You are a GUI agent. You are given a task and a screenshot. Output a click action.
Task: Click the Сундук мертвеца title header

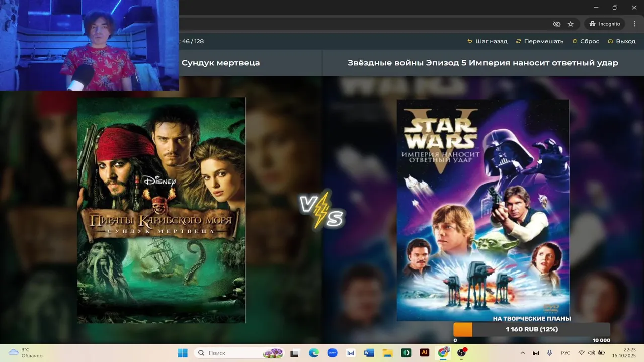(220, 63)
